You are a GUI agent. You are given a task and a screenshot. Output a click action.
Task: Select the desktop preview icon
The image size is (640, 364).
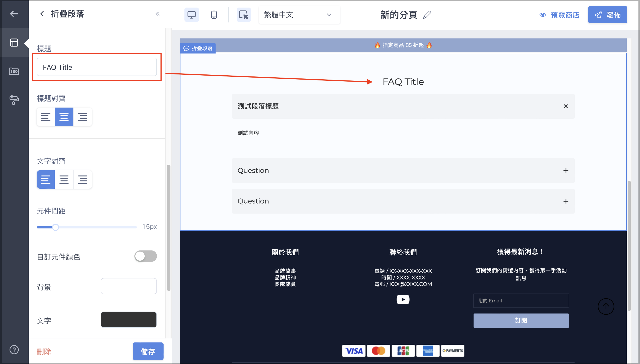tap(192, 15)
